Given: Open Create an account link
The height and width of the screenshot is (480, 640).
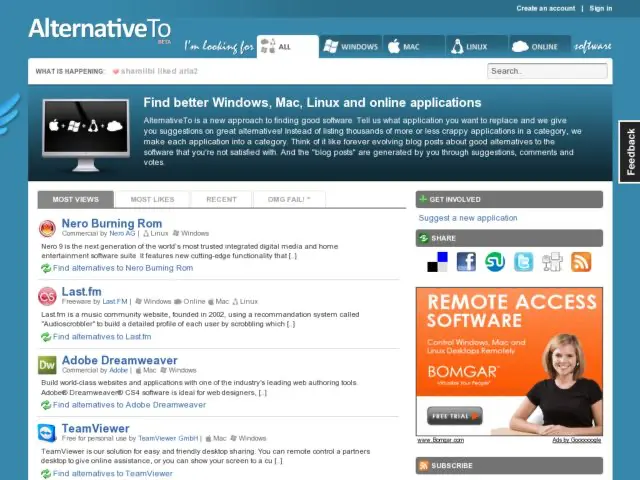Looking at the screenshot, I should [545, 8].
